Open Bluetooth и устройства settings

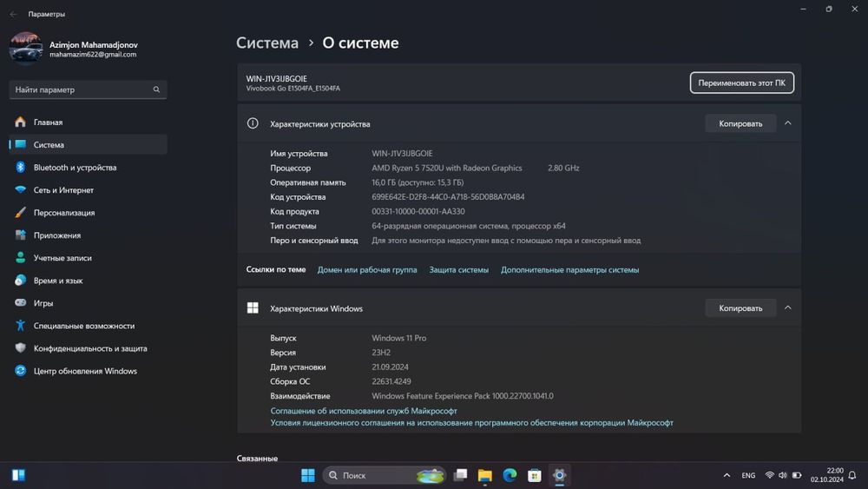tap(89, 168)
